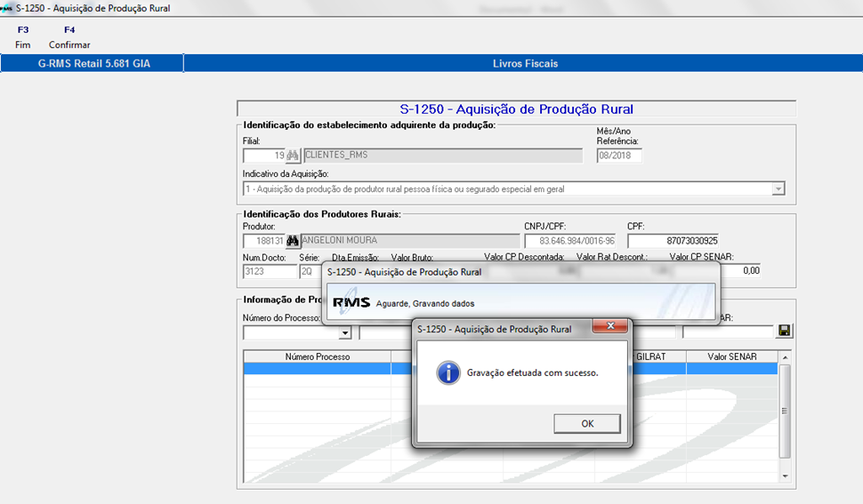Click the CLIENTES_RMS filial name field

point(443,156)
